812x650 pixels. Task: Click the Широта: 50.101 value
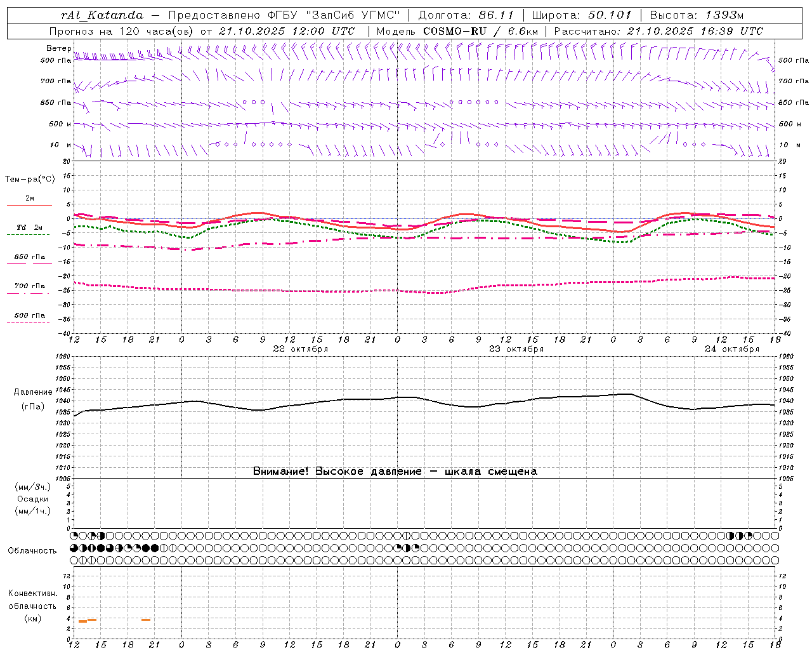[582, 15]
